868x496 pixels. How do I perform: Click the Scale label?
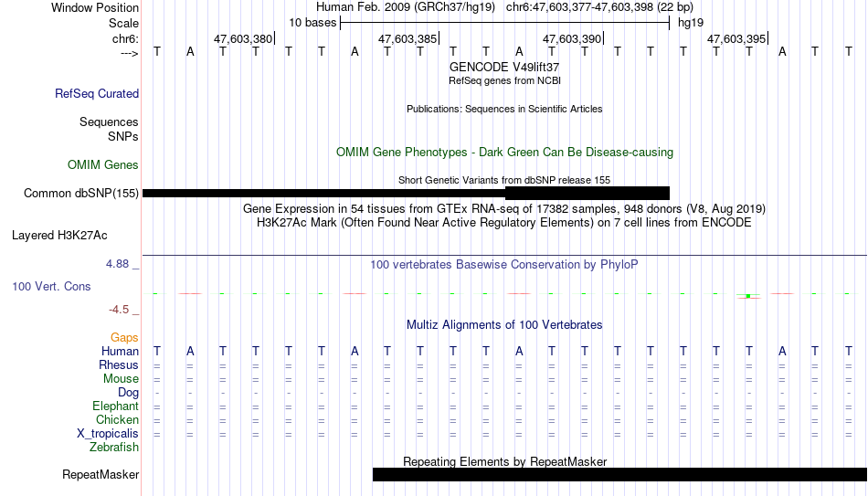coord(124,23)
